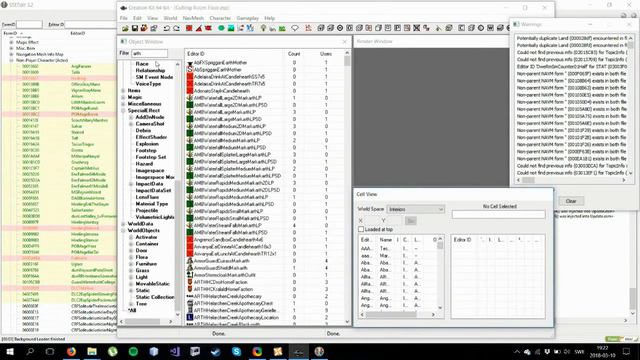
Task: Select the Projectile category in tree
Action: (147, 210)
